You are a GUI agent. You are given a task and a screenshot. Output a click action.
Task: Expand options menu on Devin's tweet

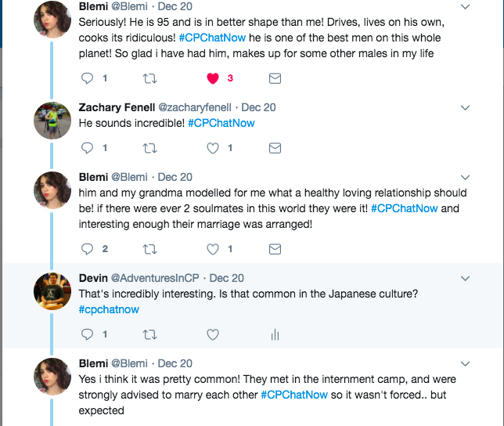click(466, 278)
